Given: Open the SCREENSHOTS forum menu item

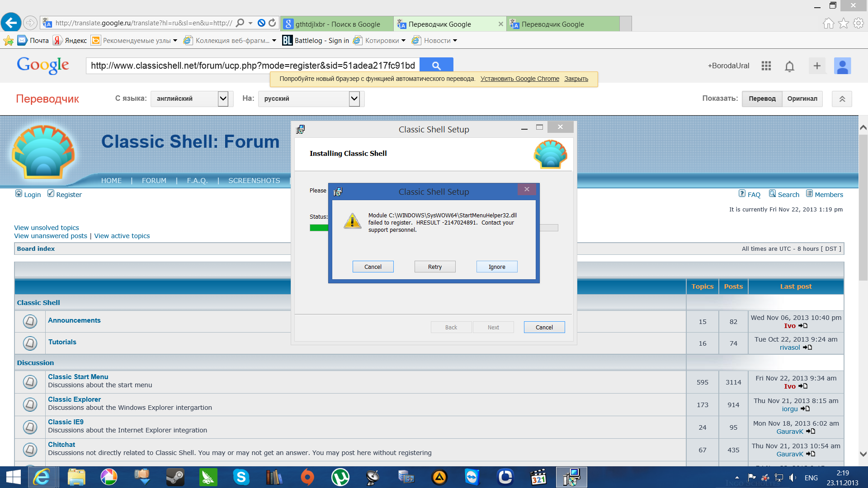Looking at the screenshot, I should (254, 180).
